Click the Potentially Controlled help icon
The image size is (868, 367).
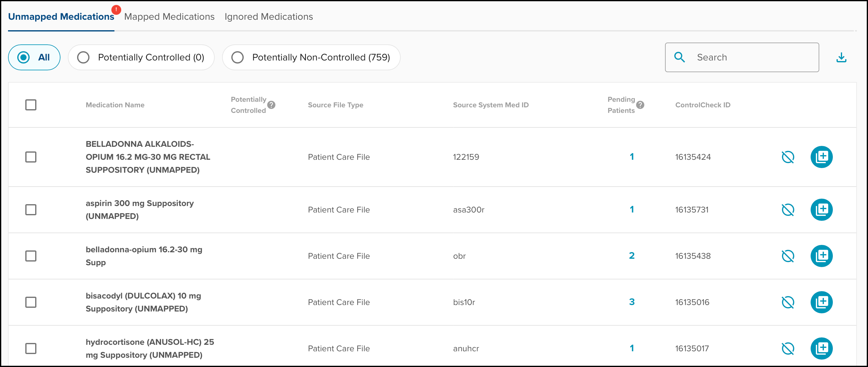(271, 105)
